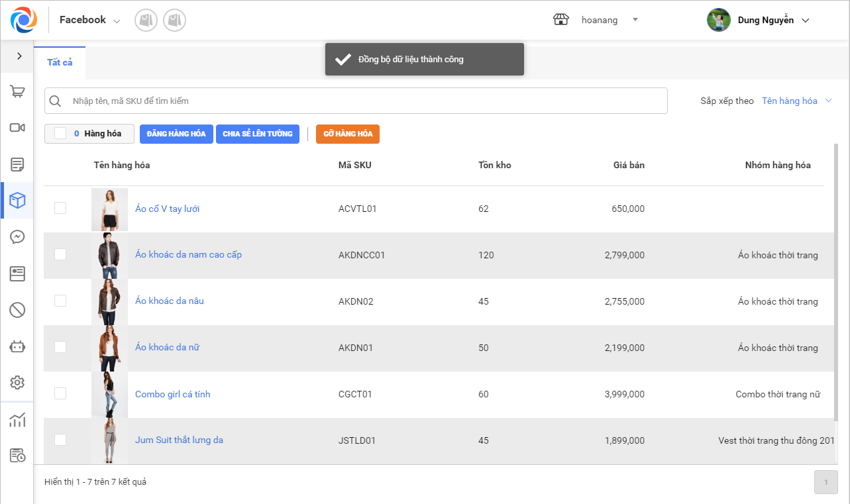This screenshot has height=504, width=850.
Task: Click the chatbot robot sidebar icon
Action: point(17,346)
